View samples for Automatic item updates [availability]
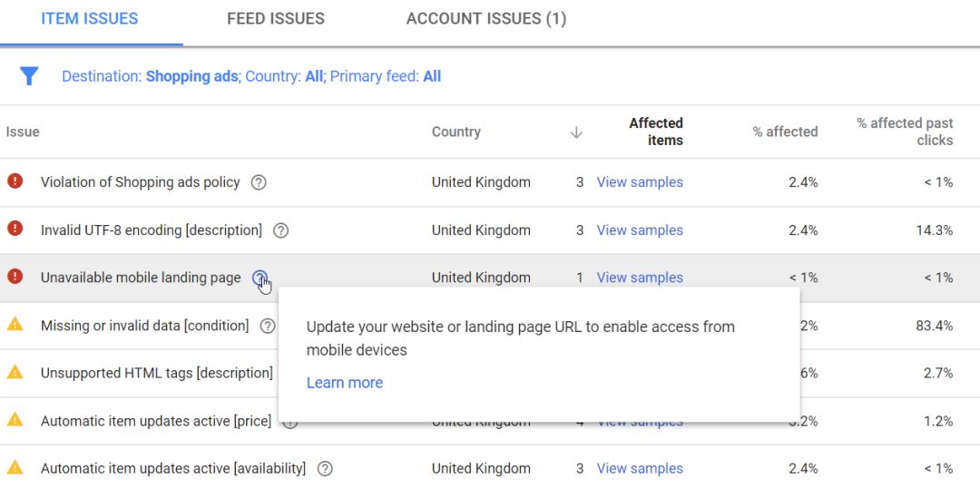The height and width of the screenshot is (488, 980). [x=640, y=469]
